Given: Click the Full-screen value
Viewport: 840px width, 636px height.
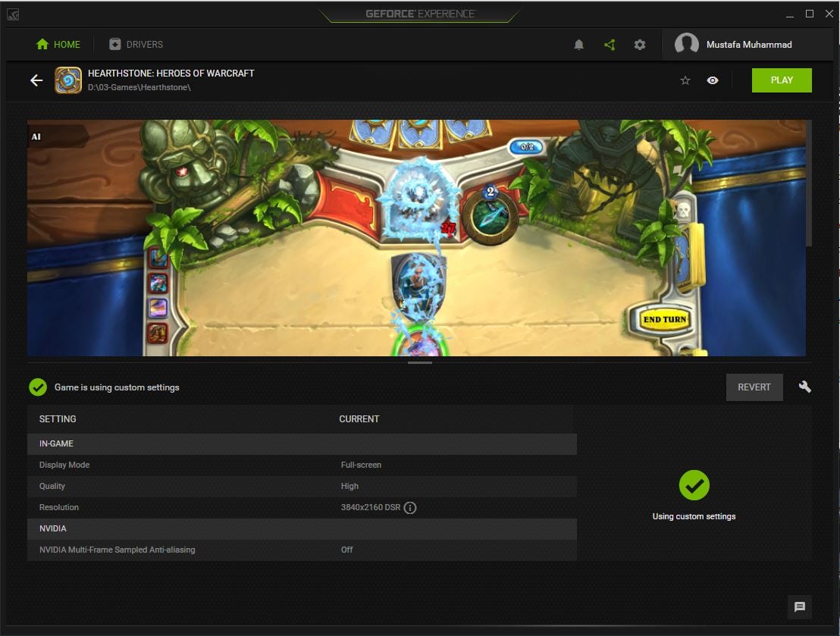Looking at the screenshot, I should (361, 465).
